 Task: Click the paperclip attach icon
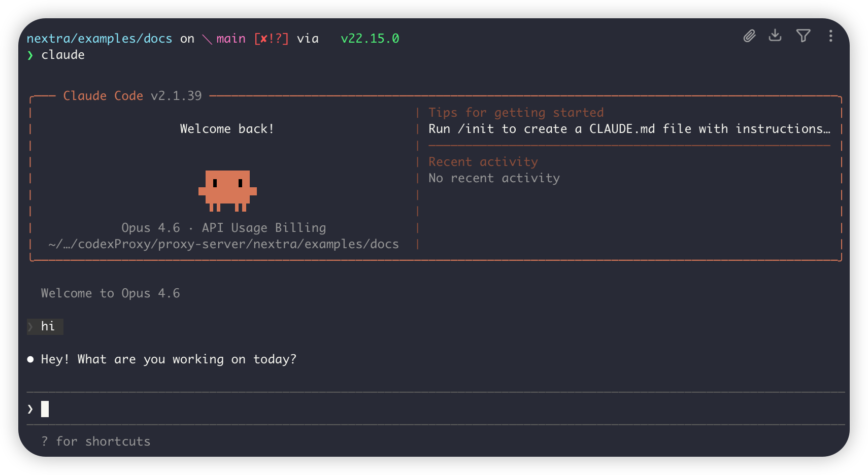(x=749, y=36)
